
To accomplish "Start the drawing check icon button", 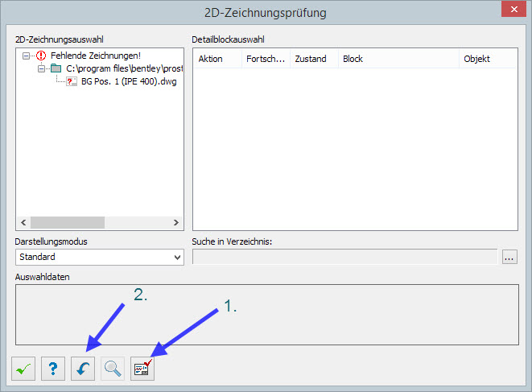I will click(142, 369).
